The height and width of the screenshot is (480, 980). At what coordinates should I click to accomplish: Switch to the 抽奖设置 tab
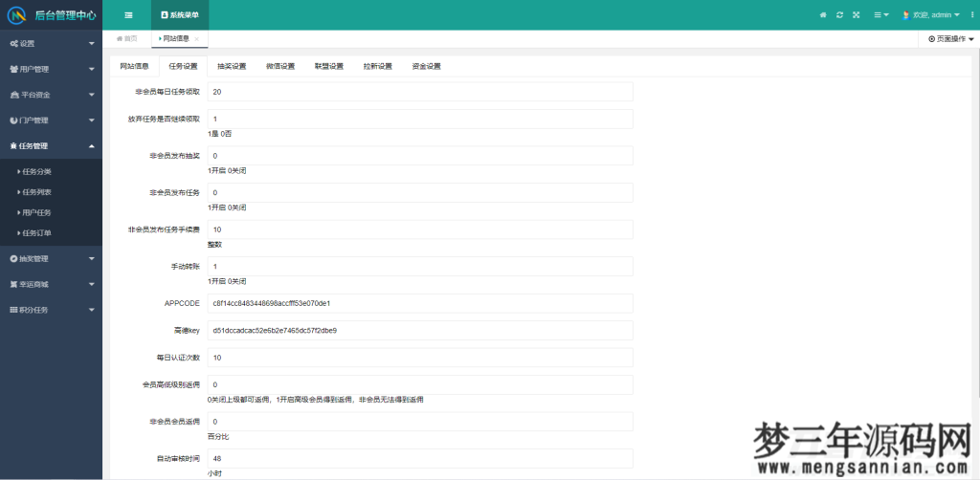point(232,66)
